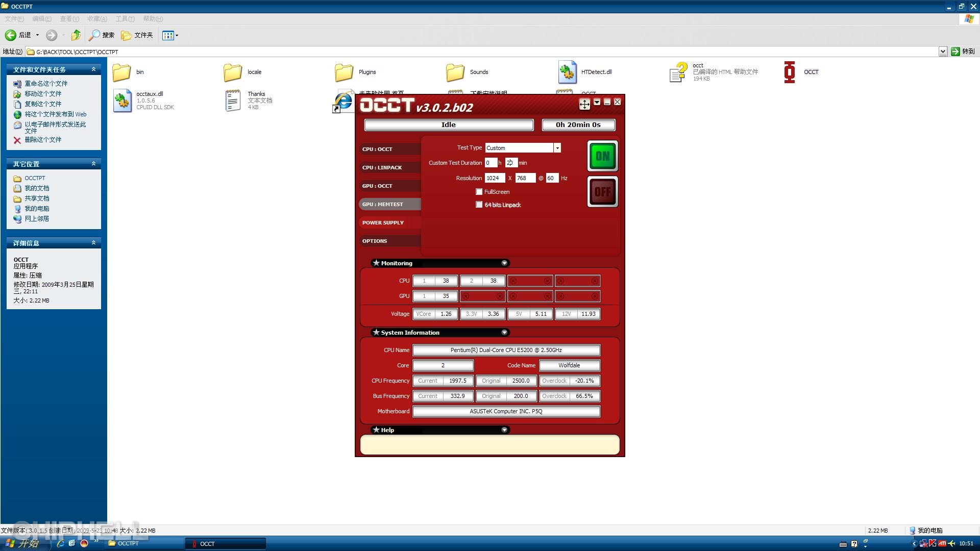Click the 删除这个文件 link
The width and height of the screenshot is (980, 551).
click(x=43, y=140)
